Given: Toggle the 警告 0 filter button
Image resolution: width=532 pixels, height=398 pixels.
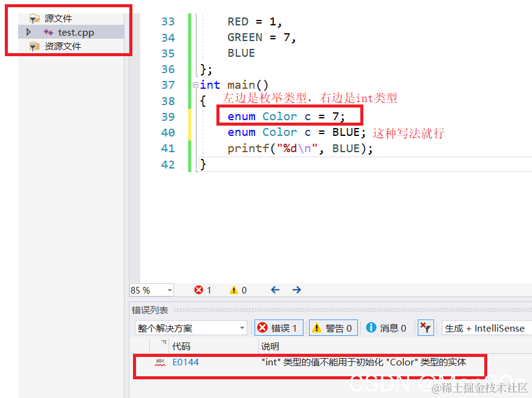Looking at the screenshot, I should tap(333, 328).
